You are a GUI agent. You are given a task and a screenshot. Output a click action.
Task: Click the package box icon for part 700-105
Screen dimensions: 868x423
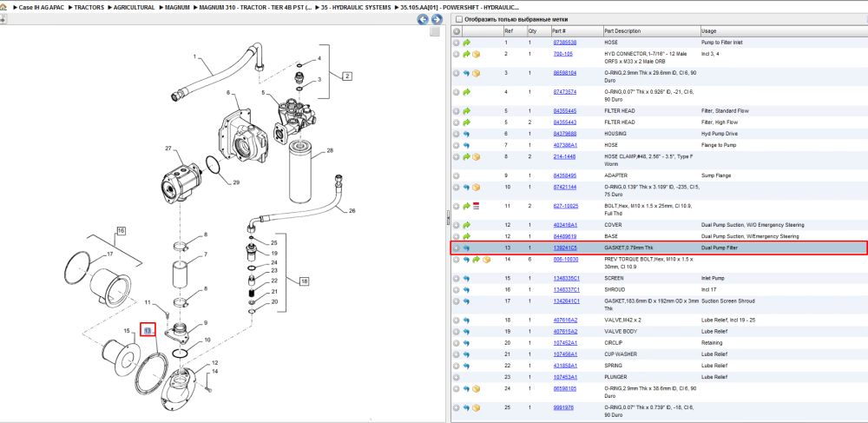click(476, 54)
